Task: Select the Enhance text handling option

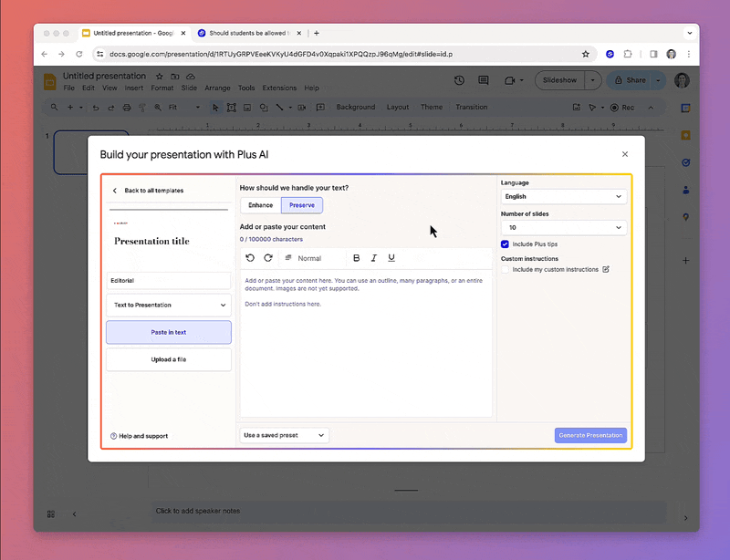Action: [x=260, y=205]
